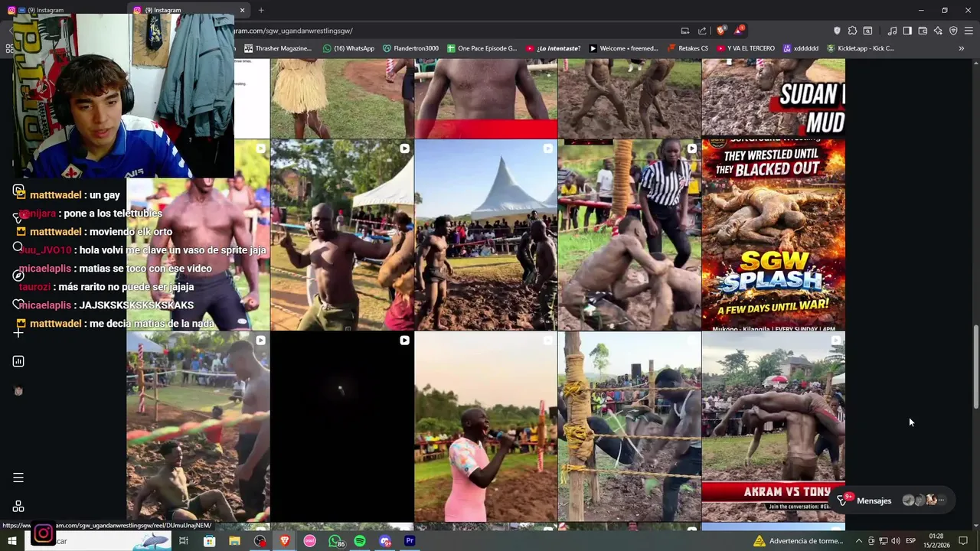Open Retakes CS bookmark
Screen dimensions: 980x551
[688, 48]
